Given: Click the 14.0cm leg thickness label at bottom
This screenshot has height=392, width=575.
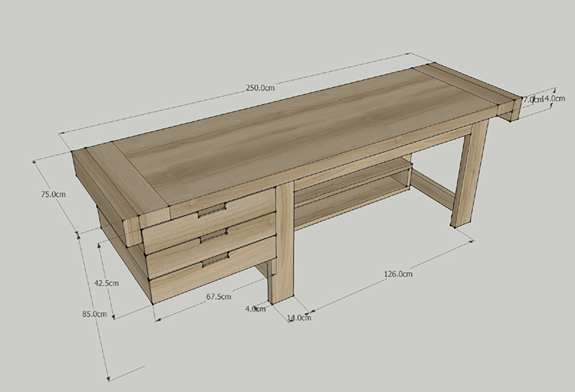Looking at the screenshot, I should [299, 317].
